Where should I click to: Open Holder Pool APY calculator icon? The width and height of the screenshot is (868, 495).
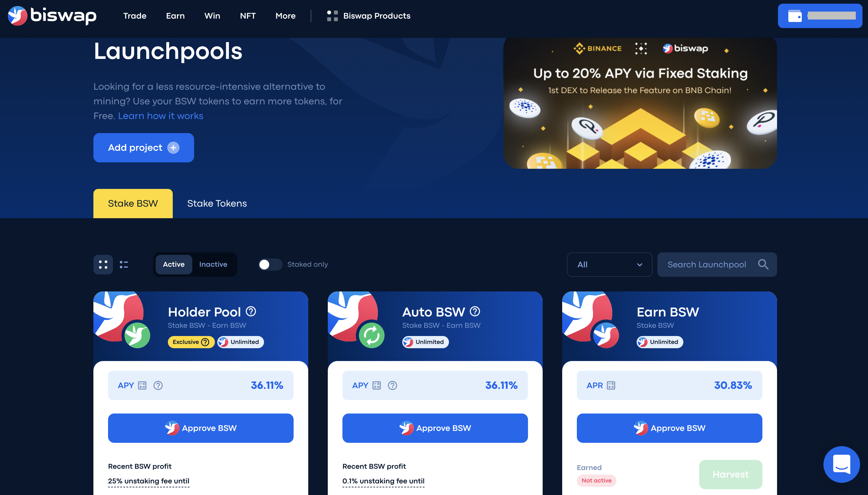click(142, 385)
